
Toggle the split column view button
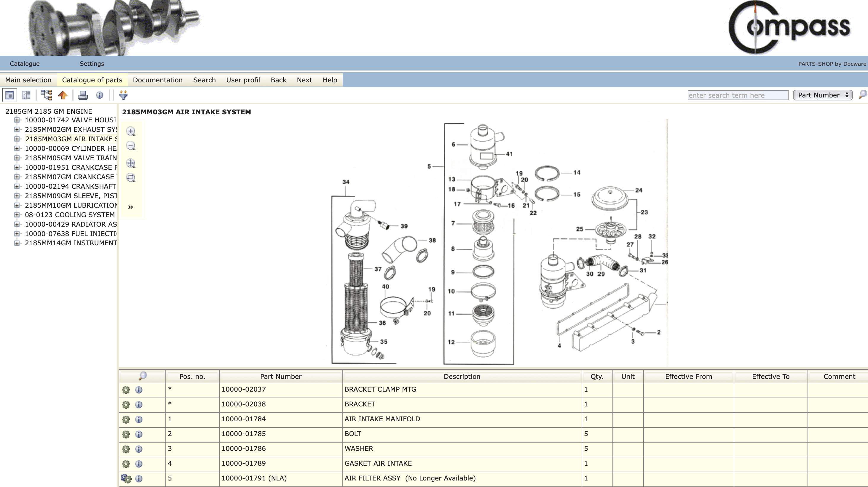pos(26,95)
